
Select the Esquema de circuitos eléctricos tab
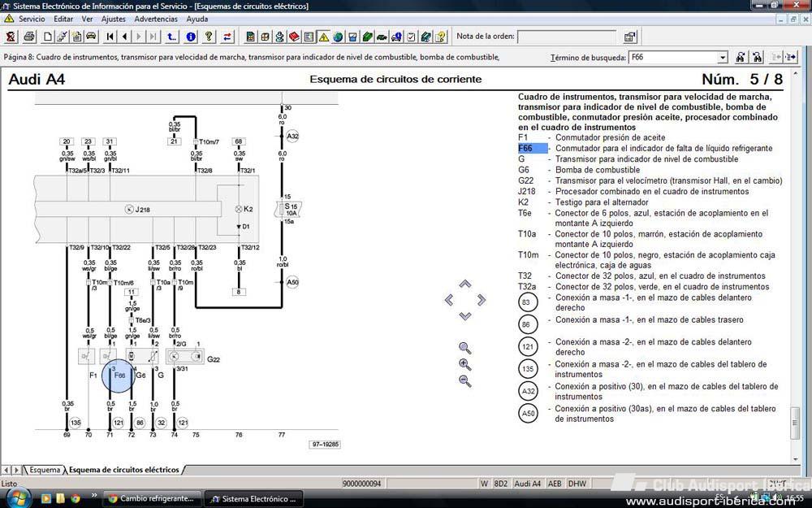coord(124,470)
